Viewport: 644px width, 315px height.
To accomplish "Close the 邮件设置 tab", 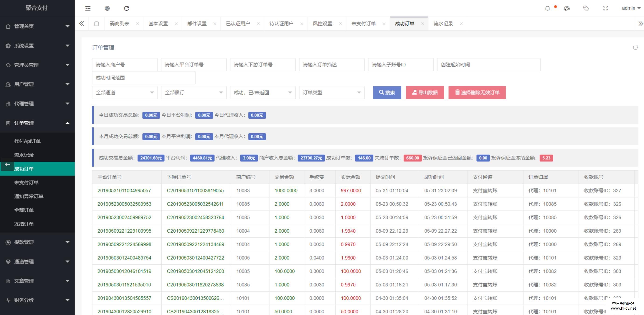I will pyautogui.click(x=215, y=24).
